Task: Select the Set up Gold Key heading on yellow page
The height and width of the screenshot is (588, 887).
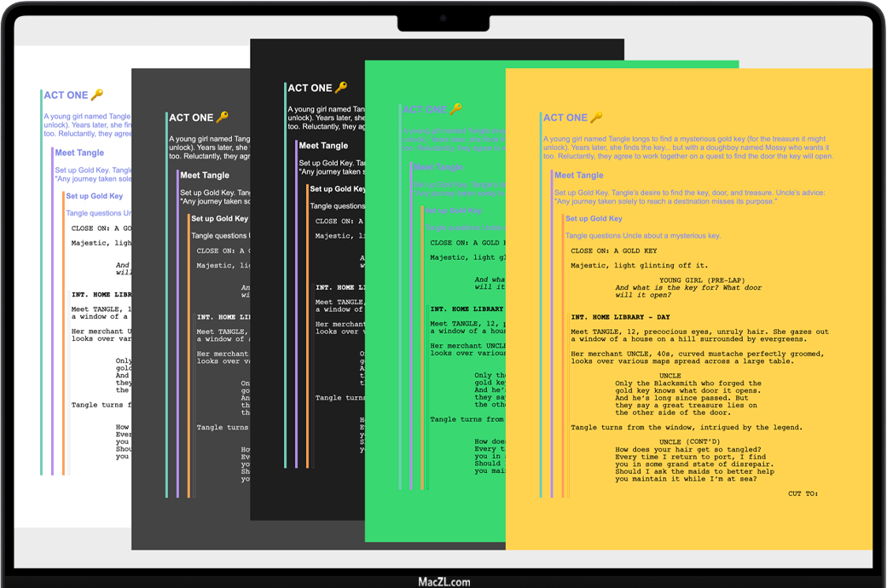Action: point(594,219)
